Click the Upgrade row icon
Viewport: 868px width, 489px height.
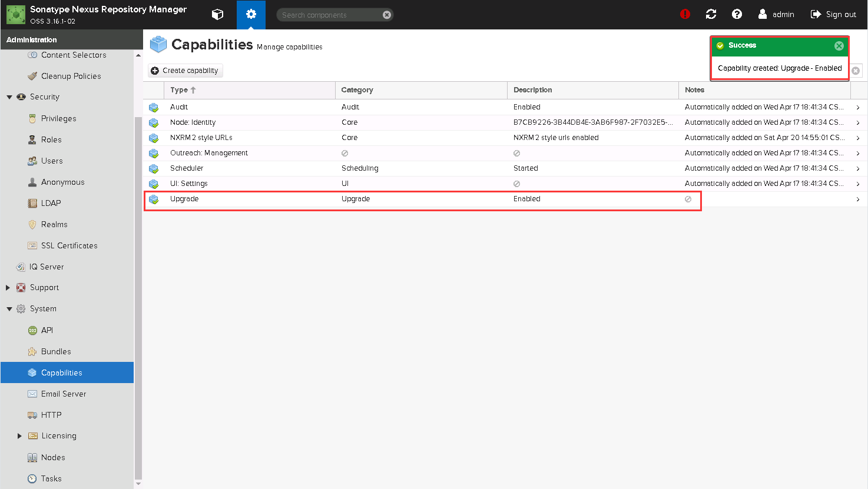154,199
